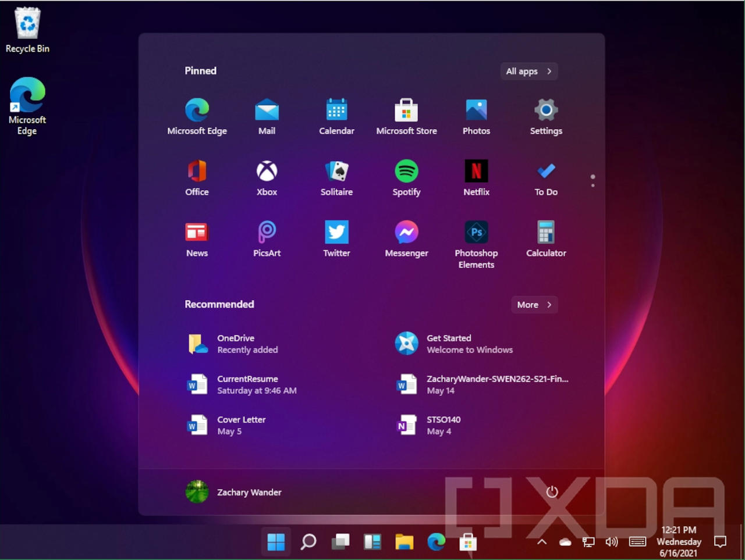This screenshot has width=745, height=560.
Task: Start the Solitaire game
Action: [x=336, y=178]
